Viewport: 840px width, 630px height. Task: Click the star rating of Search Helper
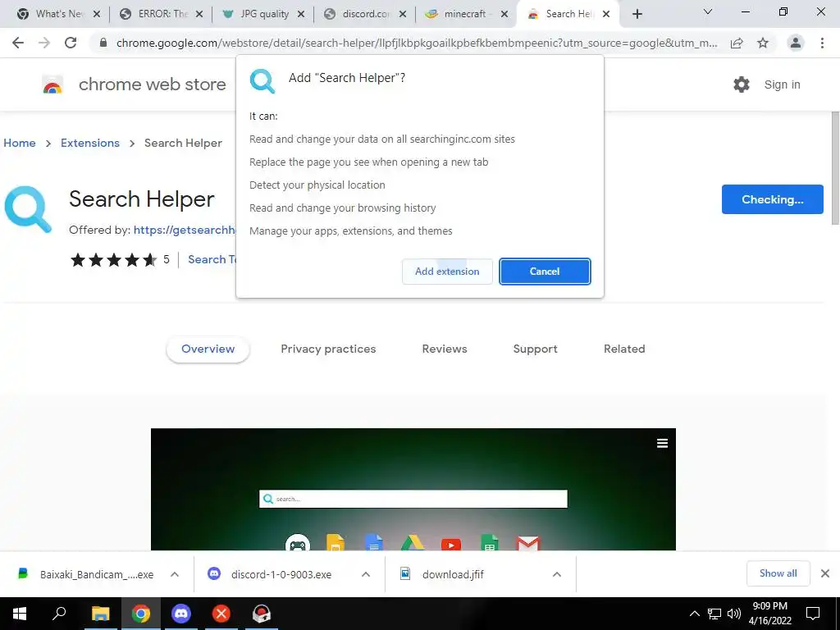point(113,260)
